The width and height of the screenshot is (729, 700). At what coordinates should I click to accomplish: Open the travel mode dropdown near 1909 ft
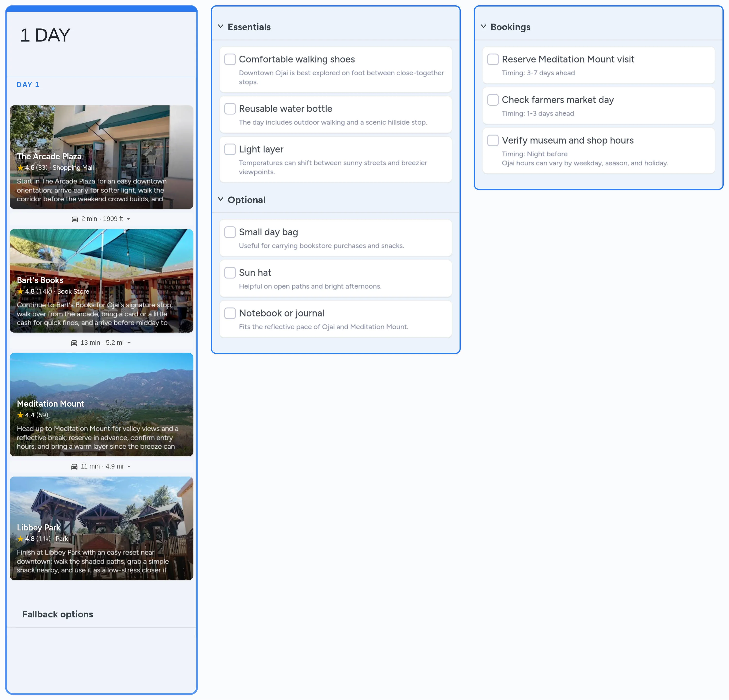[129, 219]
